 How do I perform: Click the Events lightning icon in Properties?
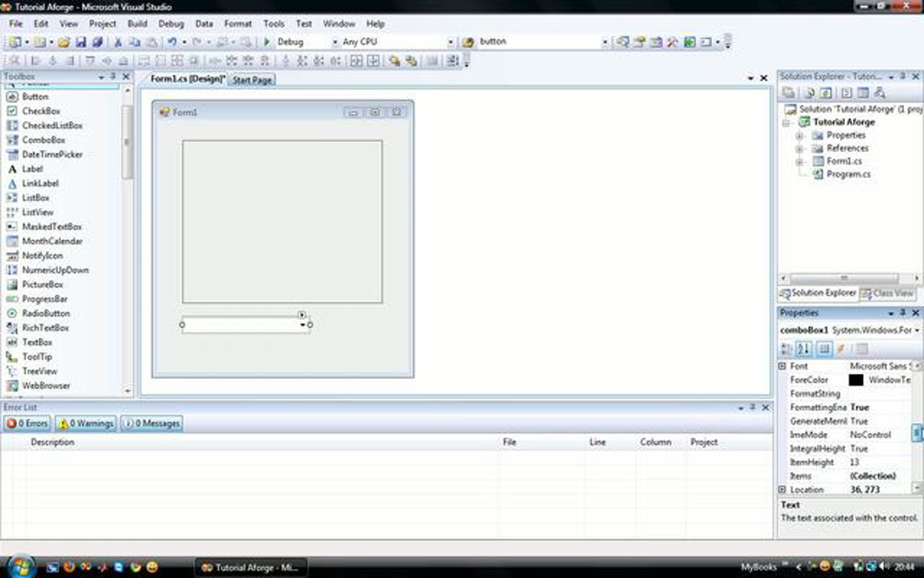841,349
